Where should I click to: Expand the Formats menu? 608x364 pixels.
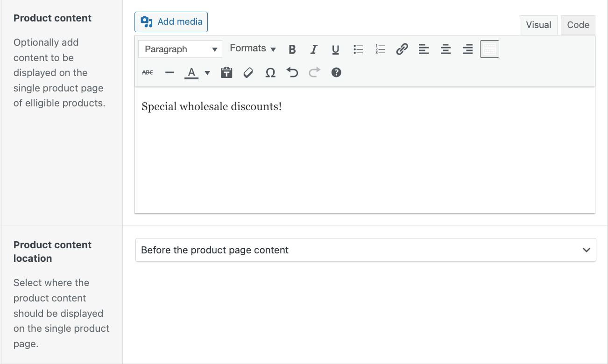pyautogui.click(x=253, y=49)
